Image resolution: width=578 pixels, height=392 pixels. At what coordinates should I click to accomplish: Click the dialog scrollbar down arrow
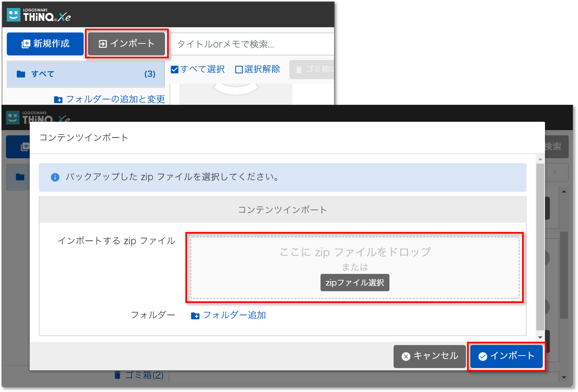(x=540, y=337)
